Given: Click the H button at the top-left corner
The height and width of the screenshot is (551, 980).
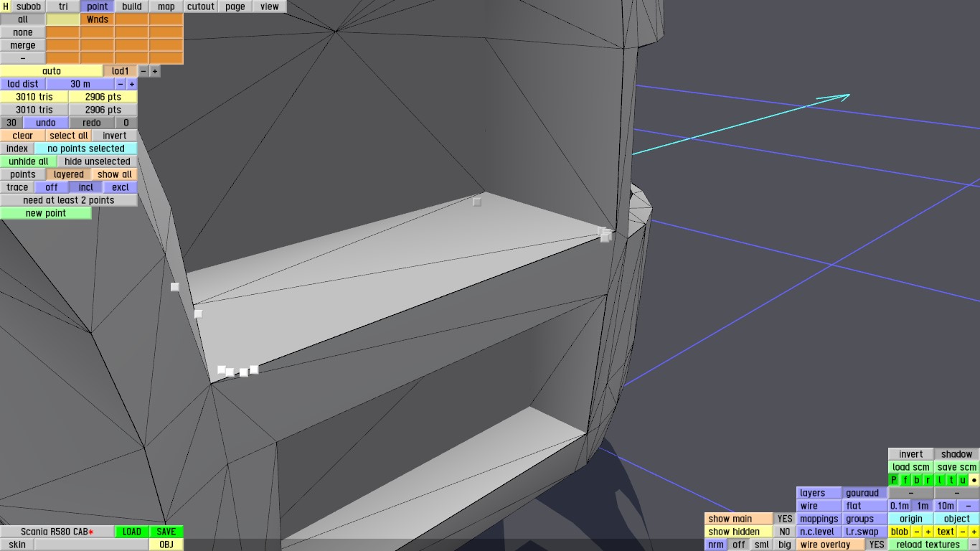Looking at the screenshot, I should point(6,6).
